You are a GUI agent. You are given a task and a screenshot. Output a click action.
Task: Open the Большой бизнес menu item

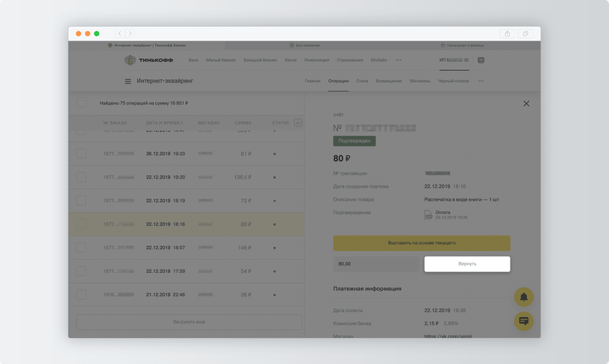point(260,60)
